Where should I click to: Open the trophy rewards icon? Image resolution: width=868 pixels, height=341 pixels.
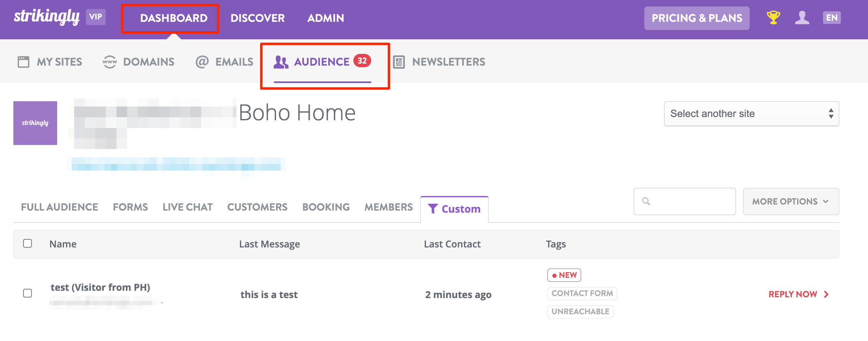(x=773, y=17)
